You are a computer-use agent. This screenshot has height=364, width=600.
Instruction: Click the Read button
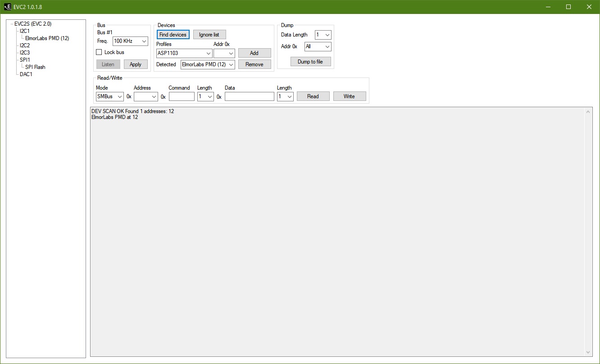(313, 96)
